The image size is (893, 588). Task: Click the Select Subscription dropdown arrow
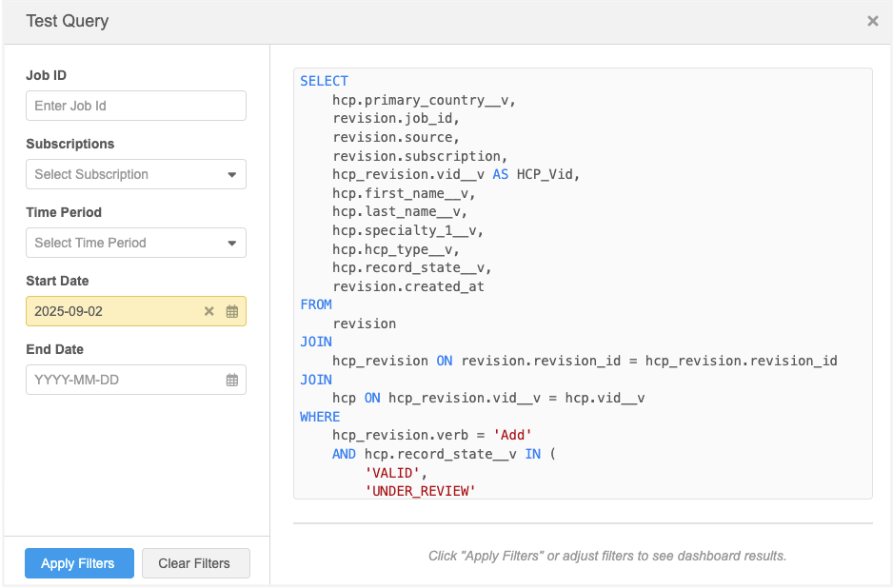point(231,174)
